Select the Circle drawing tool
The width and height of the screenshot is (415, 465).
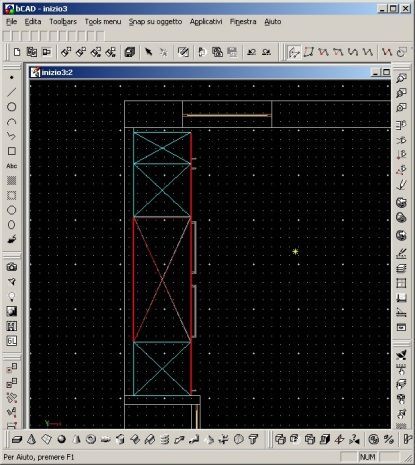[12, 107]
